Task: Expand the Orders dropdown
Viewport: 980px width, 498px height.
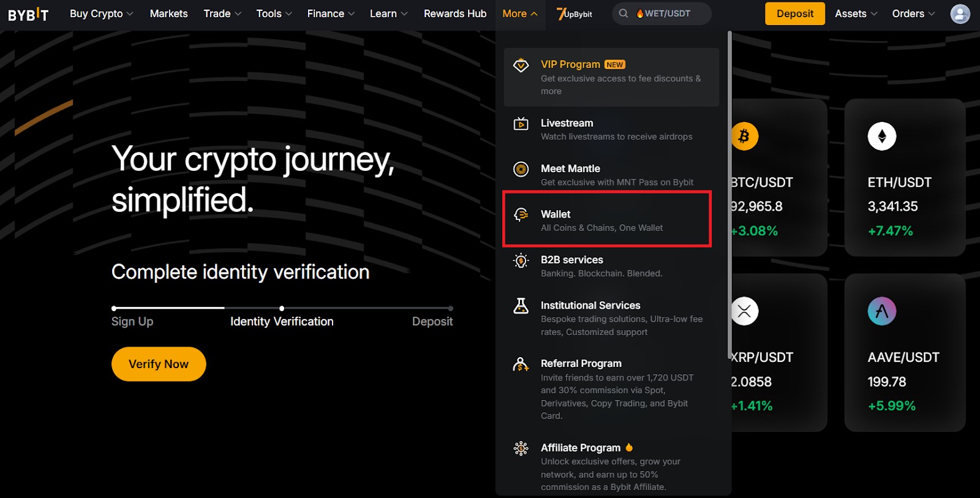Action: click(913, 13)
